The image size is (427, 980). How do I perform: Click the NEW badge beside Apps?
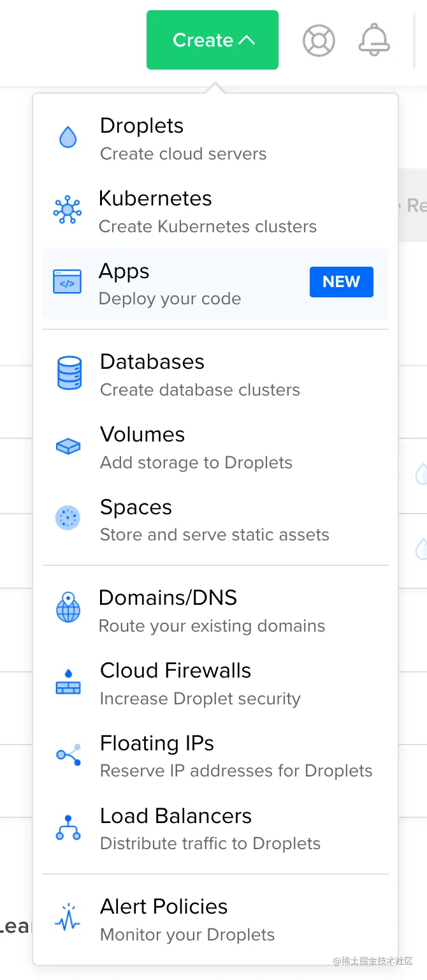pos(342,281)
